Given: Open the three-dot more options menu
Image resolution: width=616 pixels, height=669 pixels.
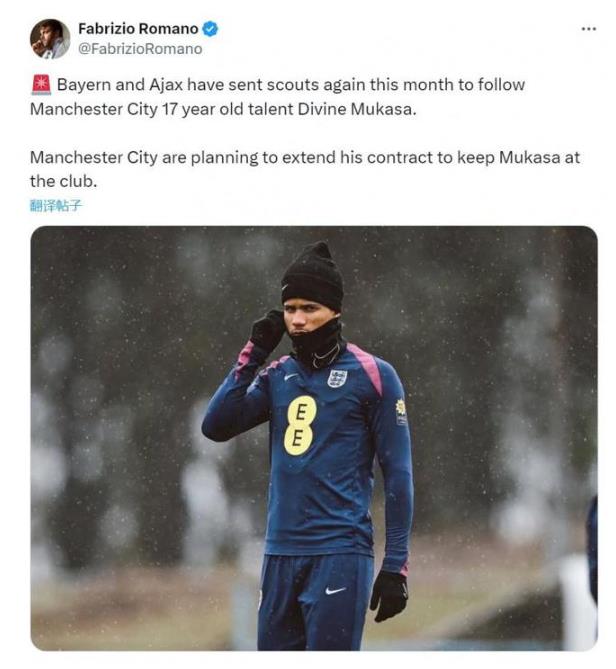Looking at the screenshot, I should (x=588, y=29).
